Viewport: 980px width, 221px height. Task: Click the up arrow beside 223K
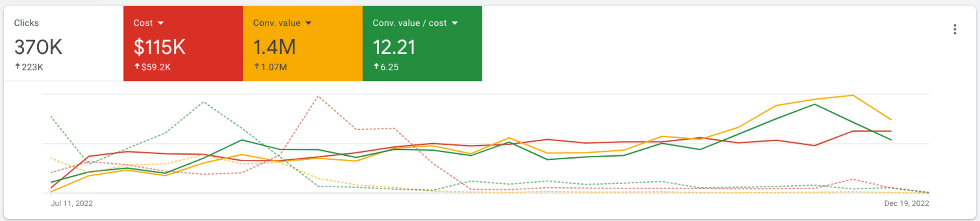tap(18, 66)
